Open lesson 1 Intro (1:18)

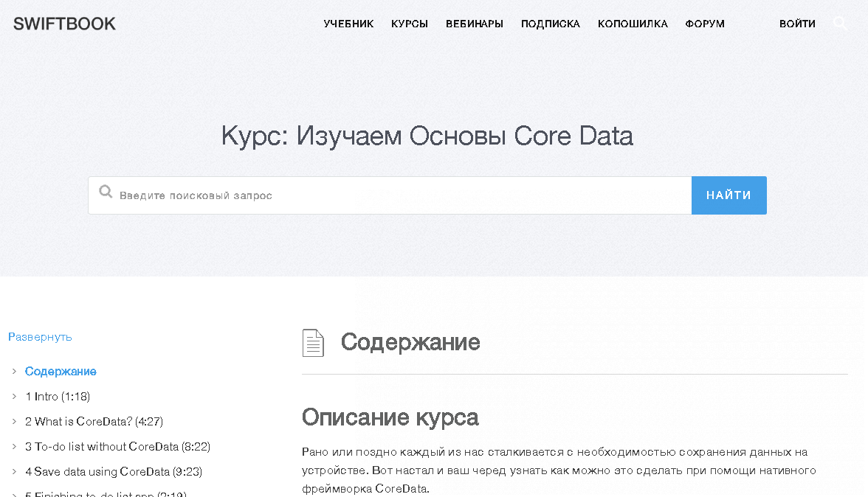click(x=58, y=397)
